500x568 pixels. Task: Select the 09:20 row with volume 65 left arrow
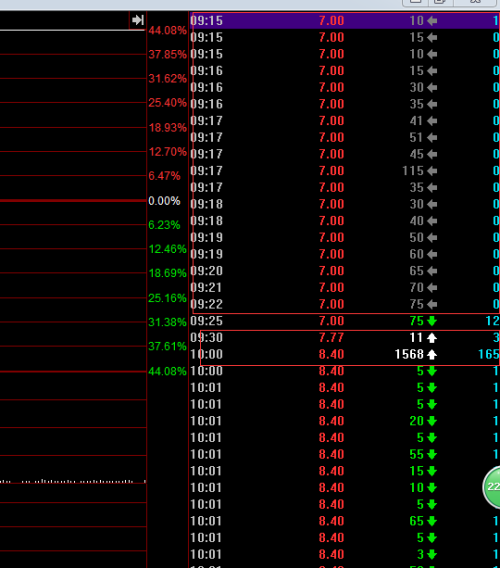coord(345,271)
